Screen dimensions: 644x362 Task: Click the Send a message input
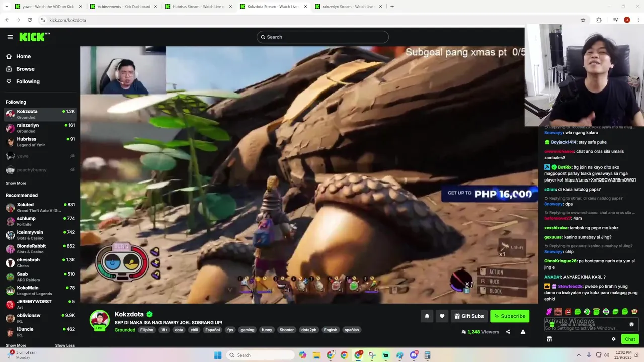[x=591, y=324]
